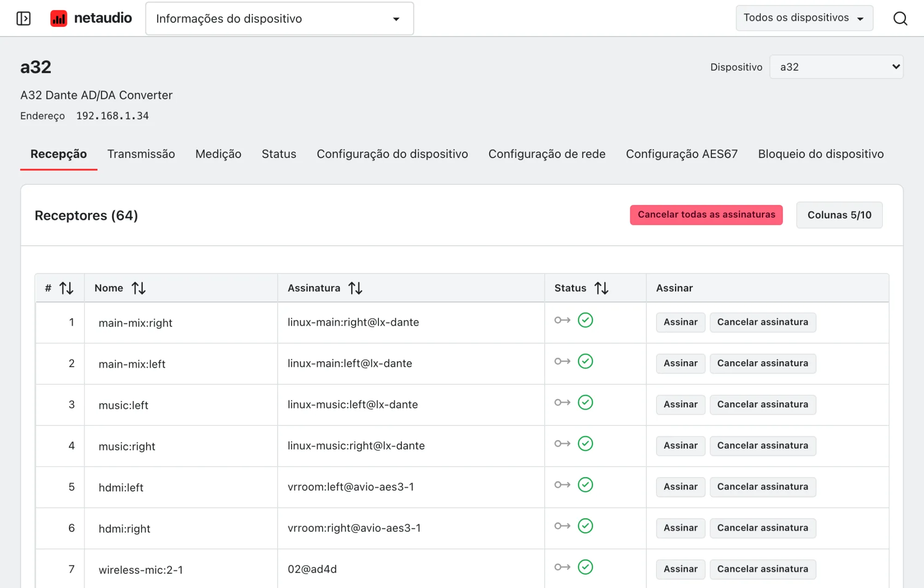Open Todos os dispositivos dropdown
The height and width of the screenshot is (588, 924).
804,18
